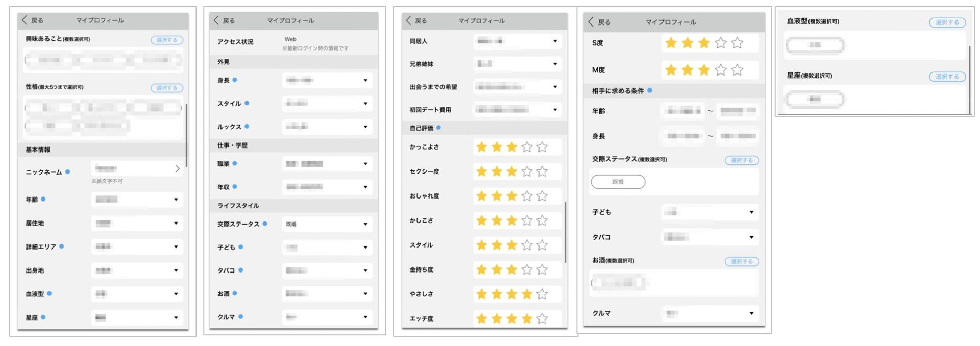980x346 pixels.
Task: Set おしゃれ度 rating to third star
Action: [511, 196]
